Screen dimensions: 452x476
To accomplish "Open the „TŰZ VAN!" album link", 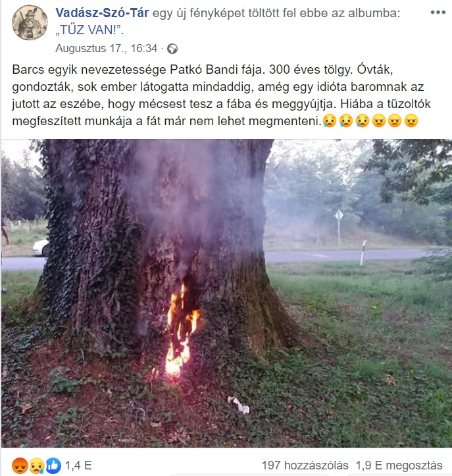I will [89, 30].
